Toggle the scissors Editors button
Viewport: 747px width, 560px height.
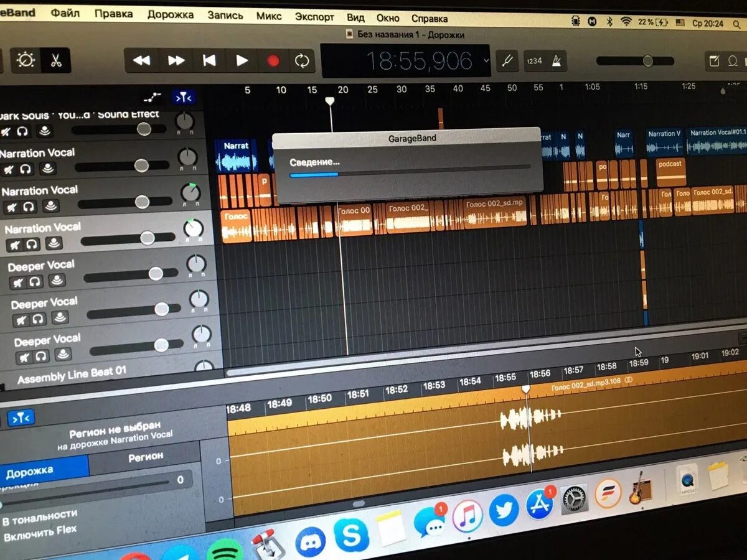coord(55,61)
